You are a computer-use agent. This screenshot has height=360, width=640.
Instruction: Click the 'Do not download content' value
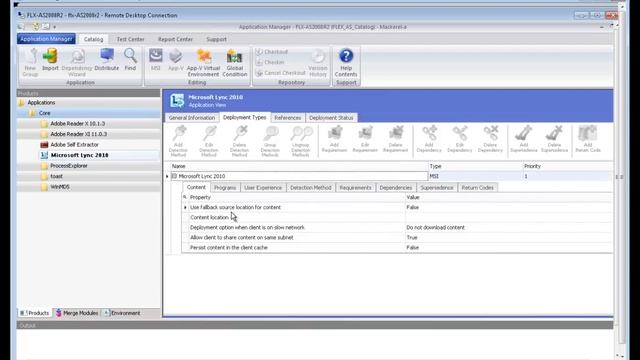tap(436, 227)
